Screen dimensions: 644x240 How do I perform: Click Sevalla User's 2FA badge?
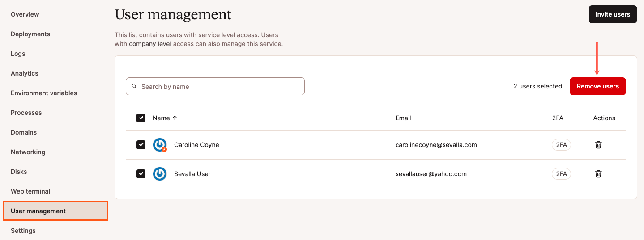561,174
